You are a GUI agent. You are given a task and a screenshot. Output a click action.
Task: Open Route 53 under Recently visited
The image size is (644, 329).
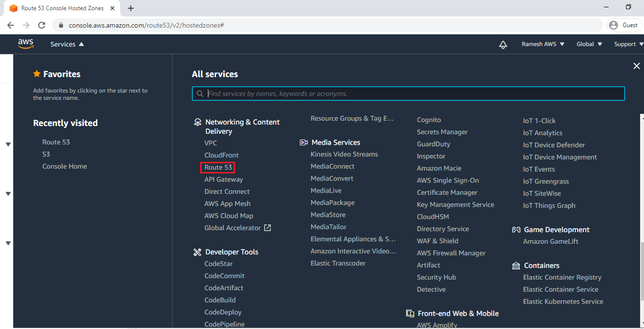(x=56, y=142)
